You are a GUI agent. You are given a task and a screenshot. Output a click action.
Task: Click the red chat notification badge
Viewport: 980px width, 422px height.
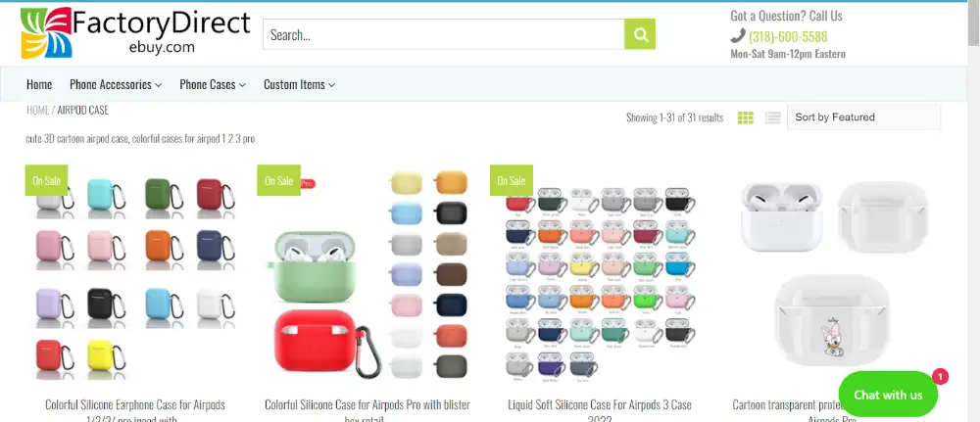pyautogui.click(x=940, y=376)
